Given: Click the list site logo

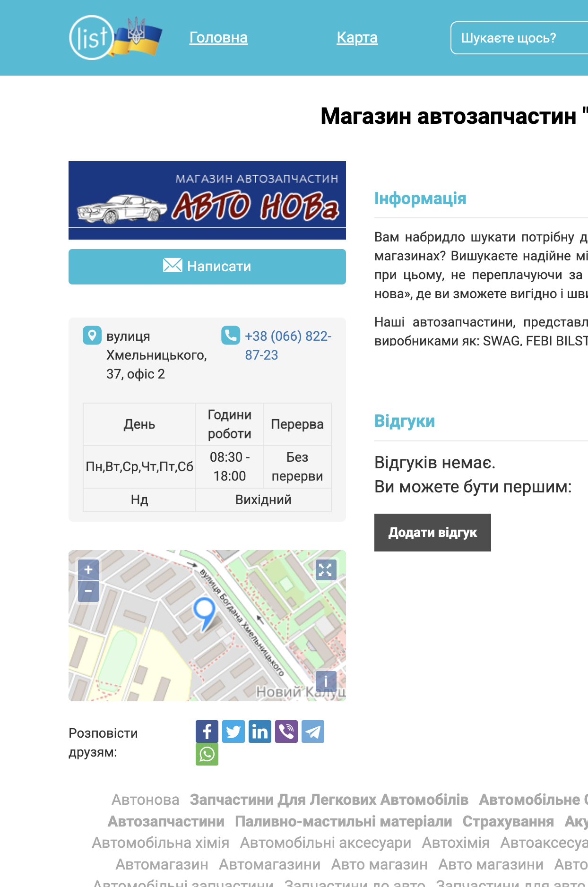Looking at the screenshot, I should (115, 38).
